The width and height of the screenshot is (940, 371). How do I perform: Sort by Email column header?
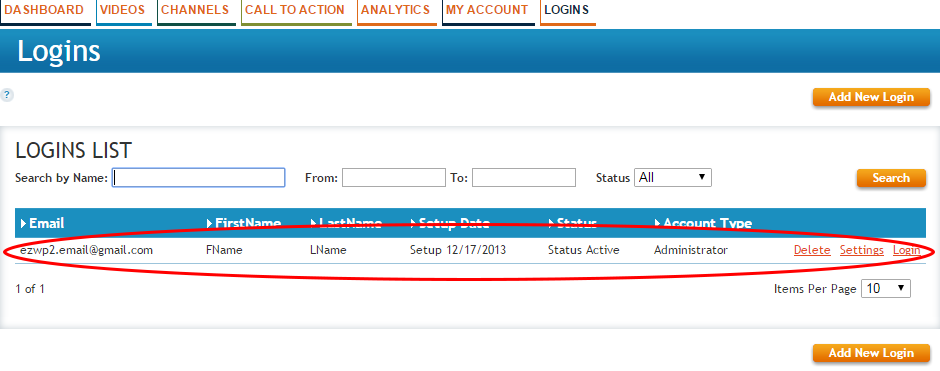(43, 224)
